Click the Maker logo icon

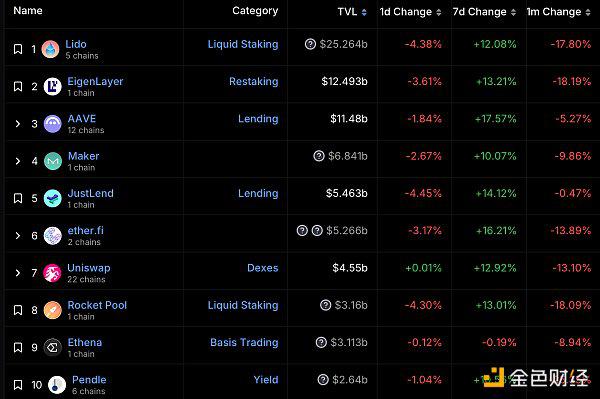click(53, 161)
